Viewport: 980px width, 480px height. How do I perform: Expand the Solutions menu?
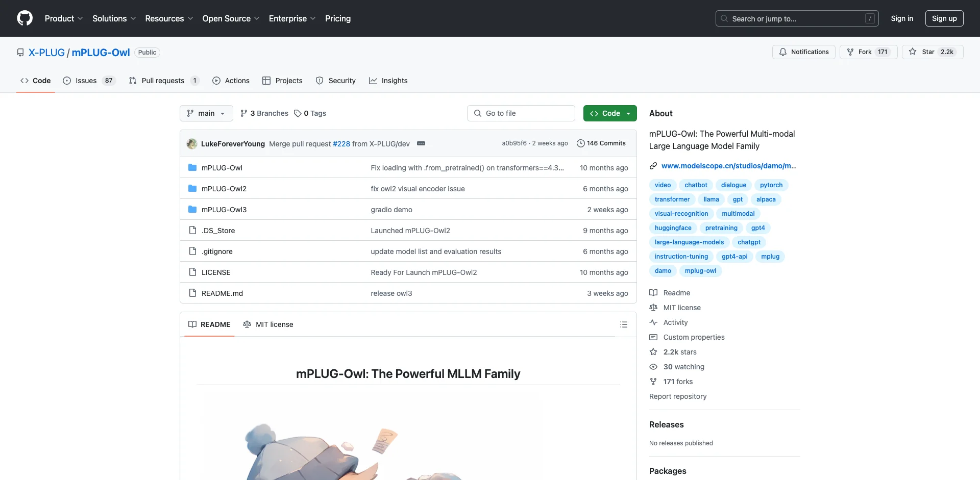point(114,18)
